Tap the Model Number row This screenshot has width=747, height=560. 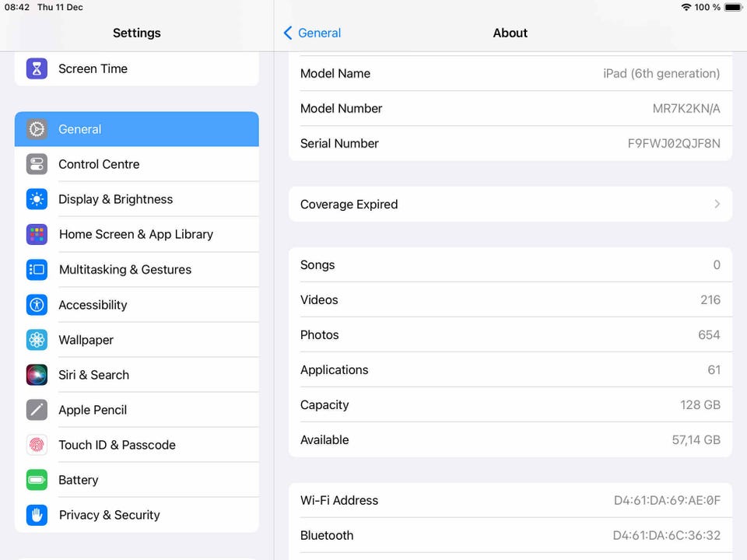(510, 108)
